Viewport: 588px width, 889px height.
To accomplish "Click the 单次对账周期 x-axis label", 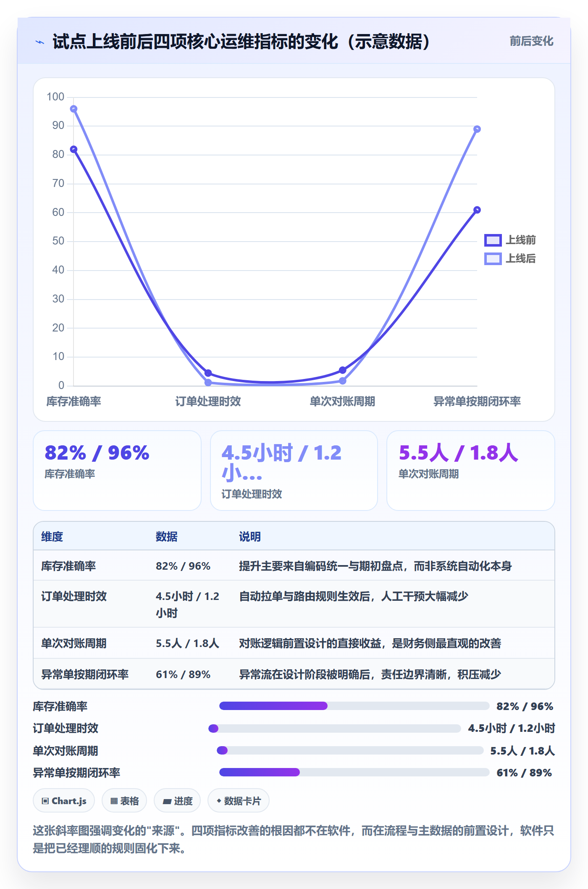I will [342, 402].
